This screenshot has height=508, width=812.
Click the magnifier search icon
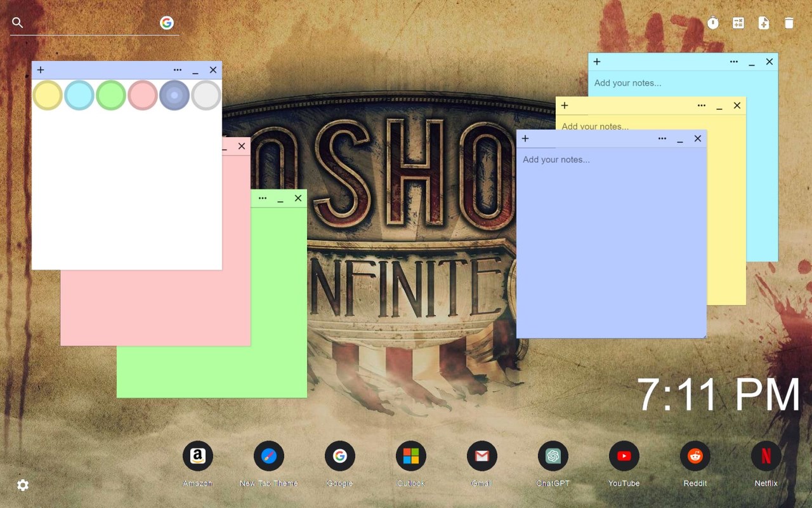point(18,23)
